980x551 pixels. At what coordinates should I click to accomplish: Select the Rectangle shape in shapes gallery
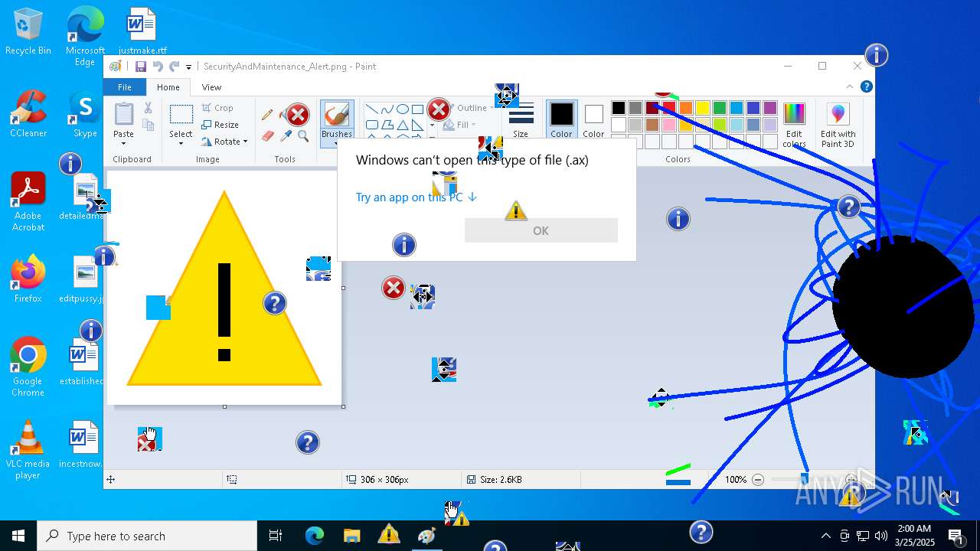click(417, 109)
